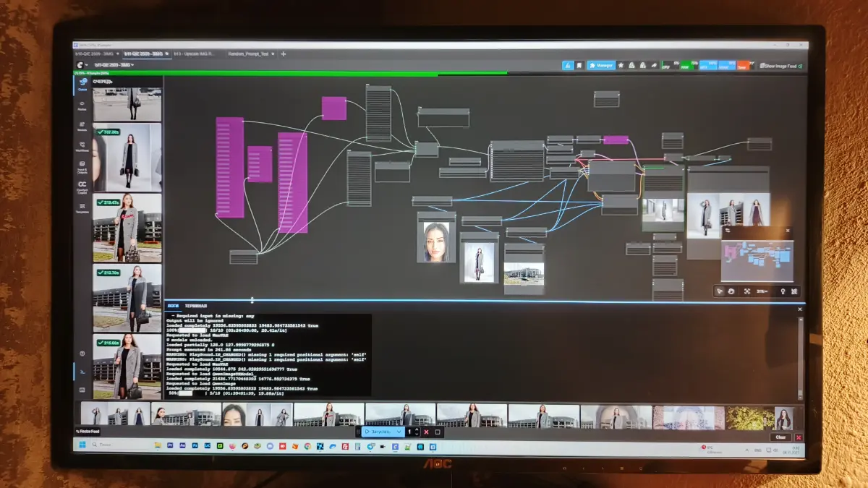Click the Photoshop icon in Windows taskbar

coord(195,446)
